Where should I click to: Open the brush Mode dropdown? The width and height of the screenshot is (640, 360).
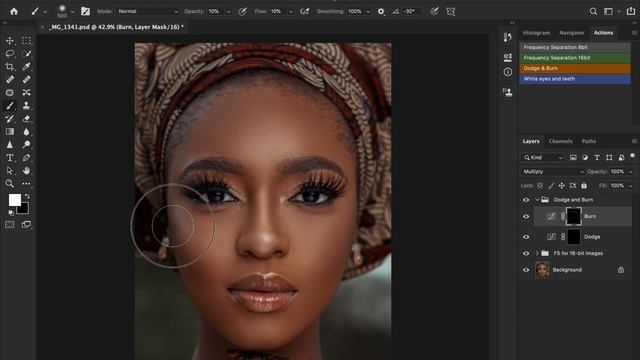(x=148, y=11)
